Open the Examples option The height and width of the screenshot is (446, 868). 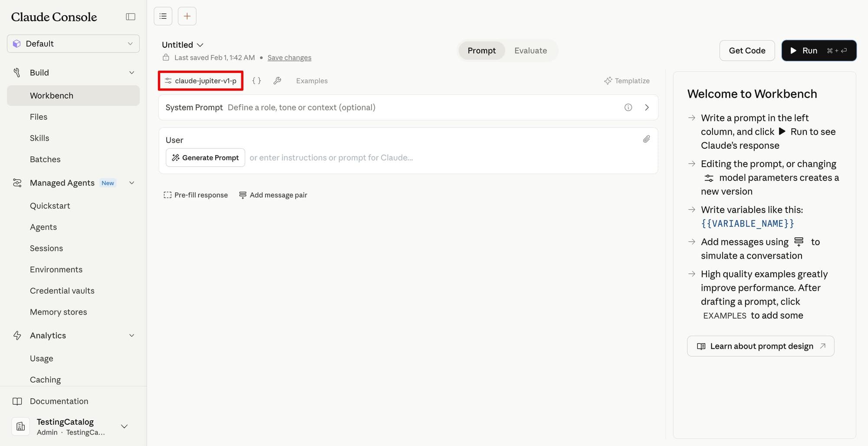click(x=312, y=81)
